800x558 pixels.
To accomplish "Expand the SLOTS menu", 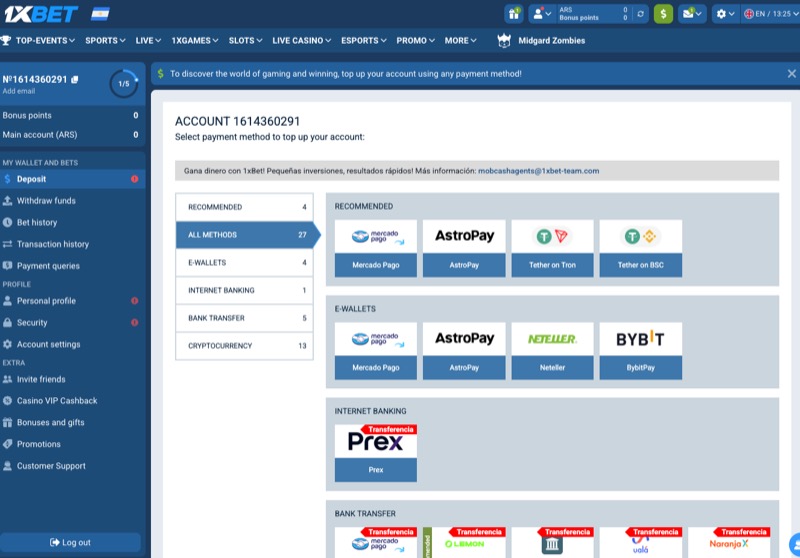I will 245,40.
